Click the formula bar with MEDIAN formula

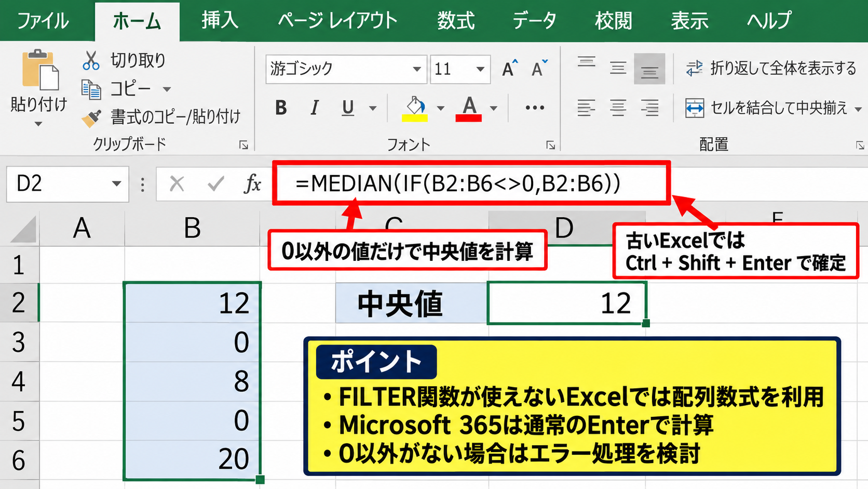click(471, 183)
